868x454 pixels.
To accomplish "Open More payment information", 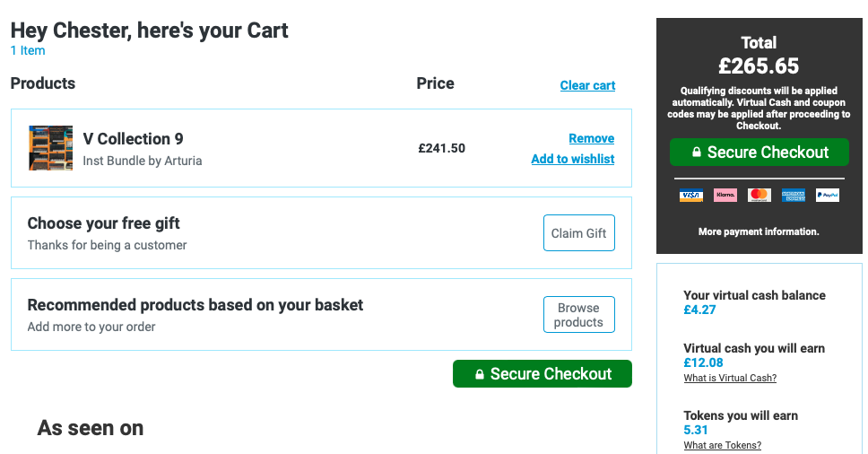I will point(759,231).
